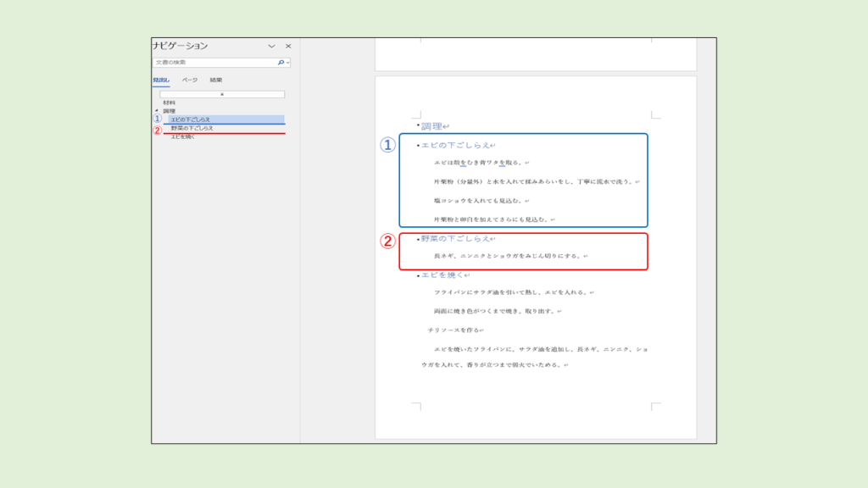This screenshot has width=868, height=488.
Task: Close the ナビゲーション pane
Action: click(288, 47)
